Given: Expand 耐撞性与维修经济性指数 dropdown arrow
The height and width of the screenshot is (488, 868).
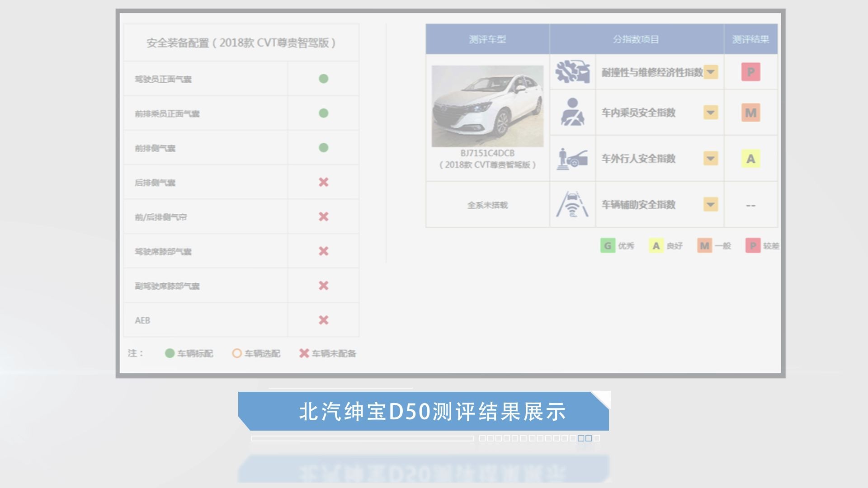Looking at the screenshot, I should click(x=711, y=72).
